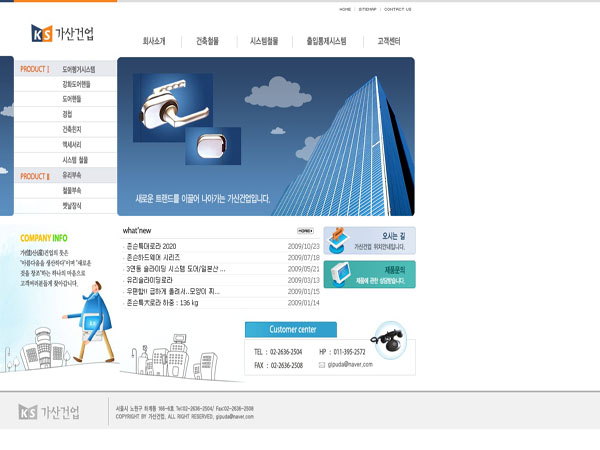Click the 오시는 길 directions map icon

click(x=338, y=241)
